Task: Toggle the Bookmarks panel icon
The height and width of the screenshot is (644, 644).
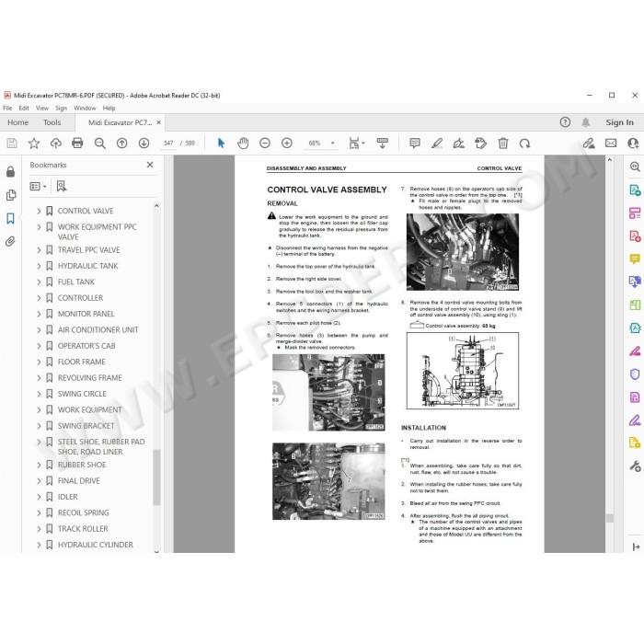Action: [x=11, y=218]
